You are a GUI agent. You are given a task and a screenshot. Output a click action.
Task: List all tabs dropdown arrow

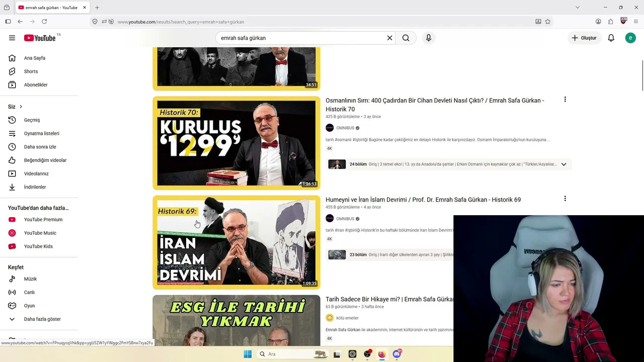click(578, 8)
